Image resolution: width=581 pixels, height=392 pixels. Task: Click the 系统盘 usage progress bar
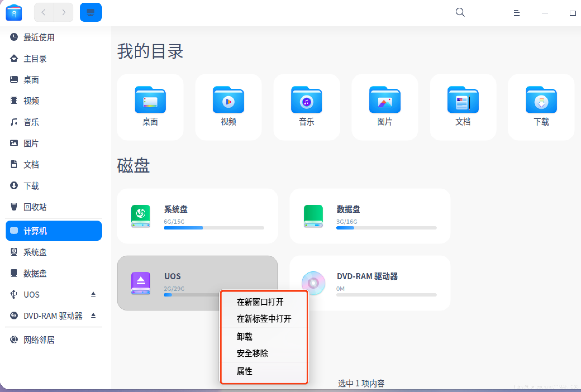coord(214,228)
